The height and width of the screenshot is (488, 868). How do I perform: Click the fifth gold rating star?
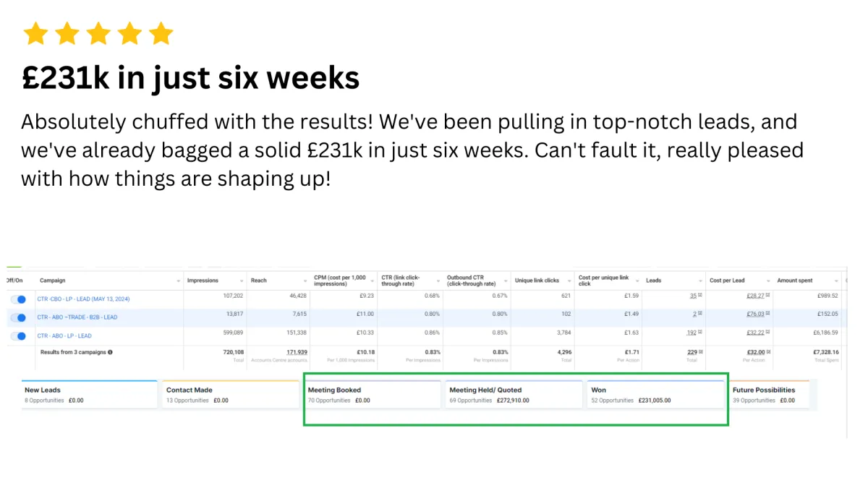pyautogui.click(x=161, y=33)
